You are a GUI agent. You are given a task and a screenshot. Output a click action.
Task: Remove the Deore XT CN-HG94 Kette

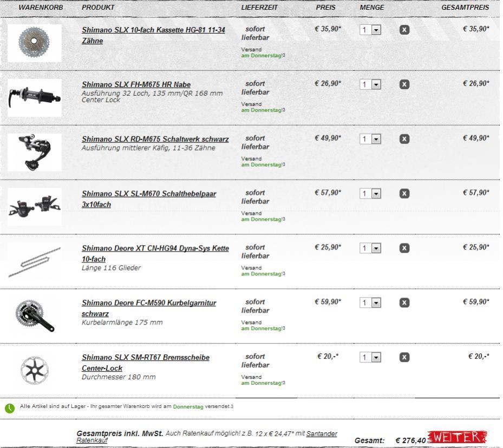coord(404,248)
